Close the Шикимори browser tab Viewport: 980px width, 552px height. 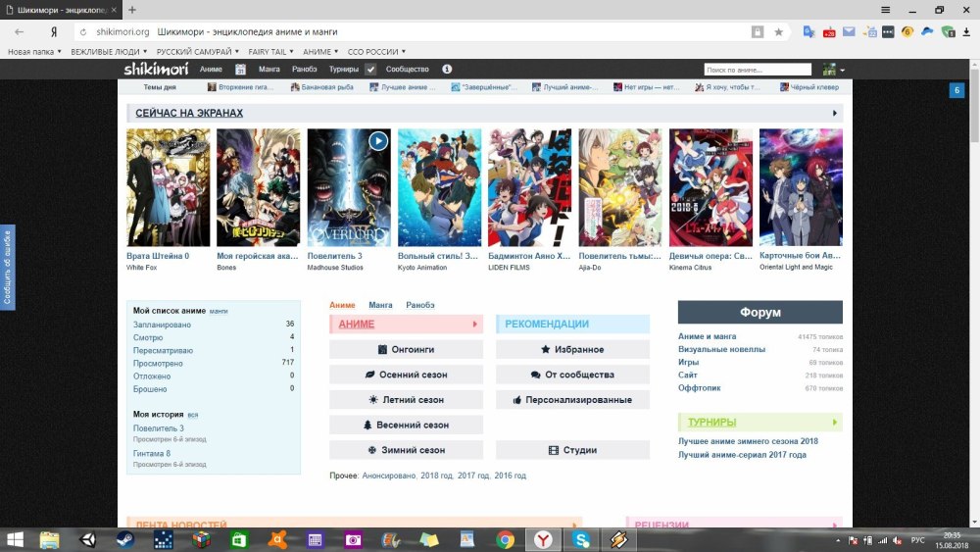point(114,10)
